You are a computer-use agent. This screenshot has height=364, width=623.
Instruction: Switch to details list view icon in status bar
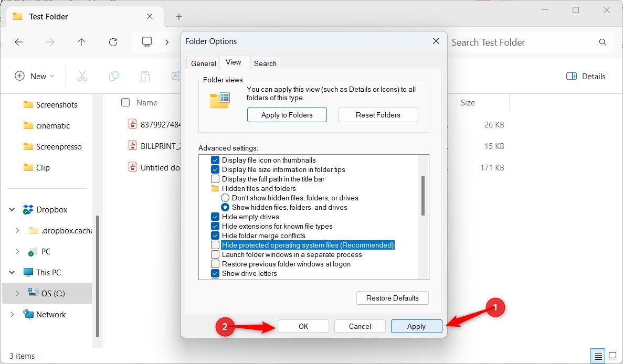click(x=598, y=356)
